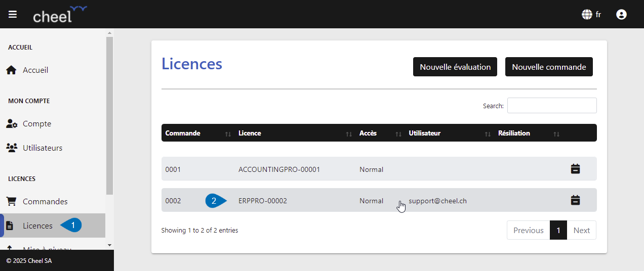This screenshot has height=271, width=644.
Task: Click the Utilisateurs group icon
Action: click(12, 148)
